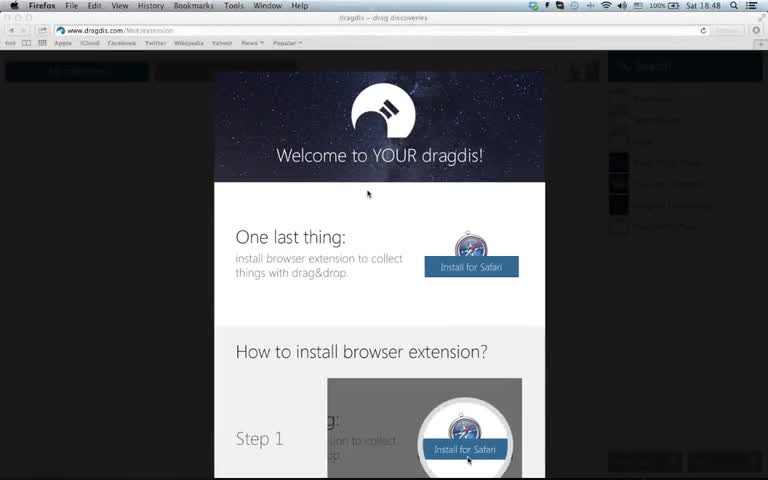Open the Twitter bookmark
Screen dimensions: 768x480
point(155,43)
